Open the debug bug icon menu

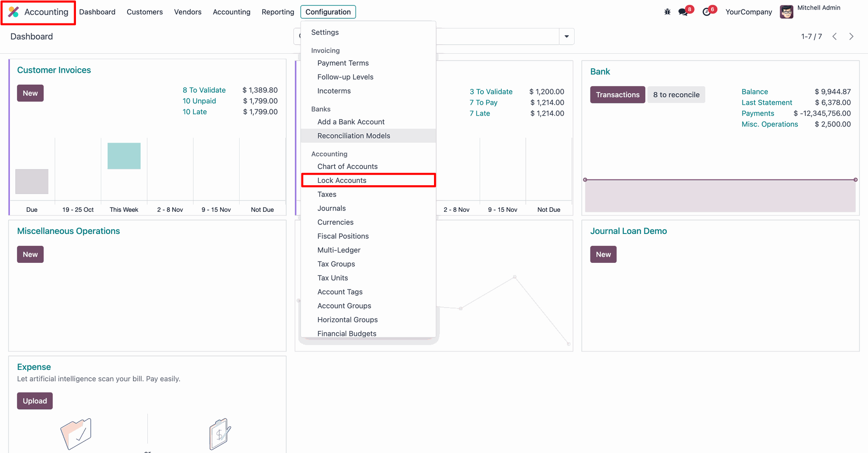coord(667,12)
